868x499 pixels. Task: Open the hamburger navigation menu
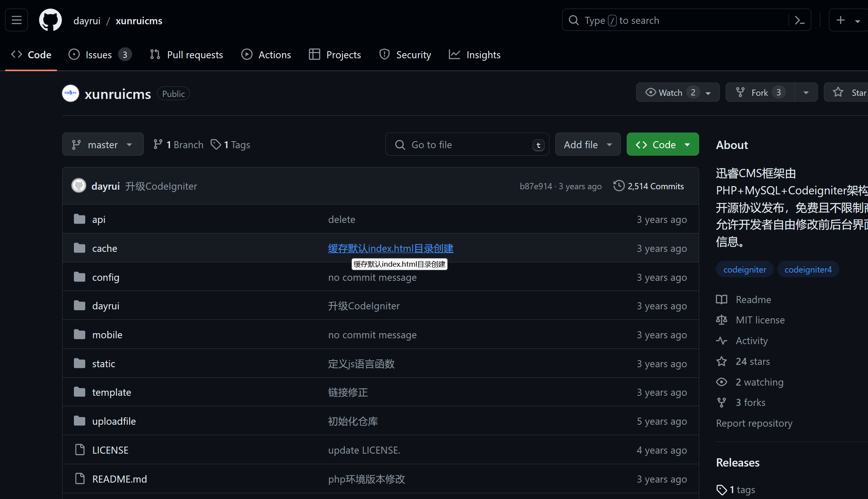16,20
